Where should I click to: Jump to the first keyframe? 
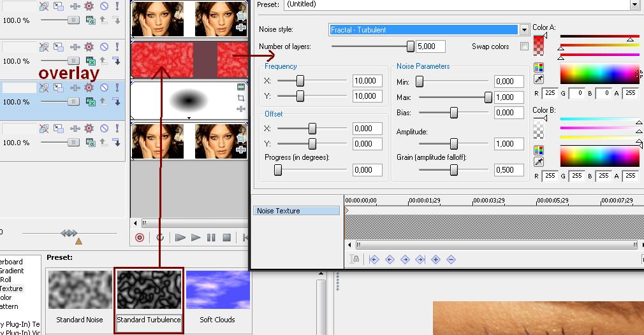[374, 259]
